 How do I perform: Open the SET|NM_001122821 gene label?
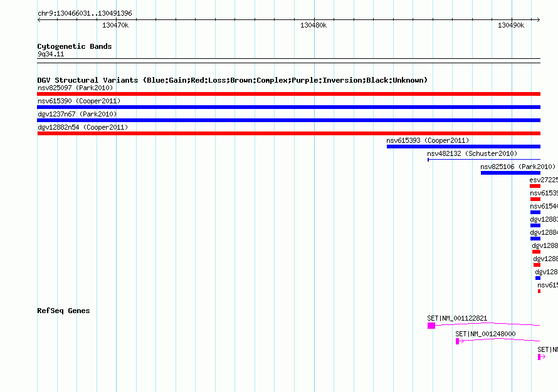pos(457,318)
